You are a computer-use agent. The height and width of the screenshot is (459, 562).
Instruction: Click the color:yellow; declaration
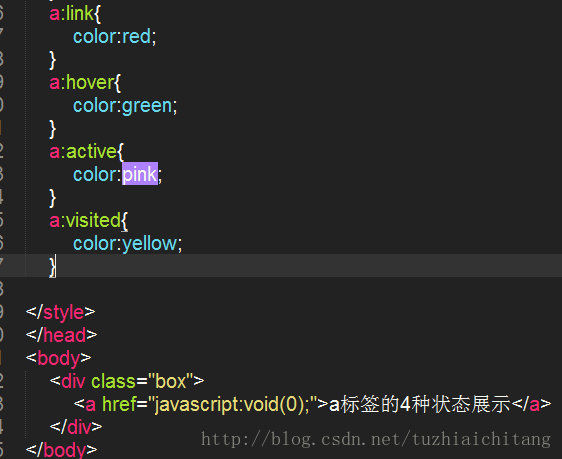tap(128, 244)
